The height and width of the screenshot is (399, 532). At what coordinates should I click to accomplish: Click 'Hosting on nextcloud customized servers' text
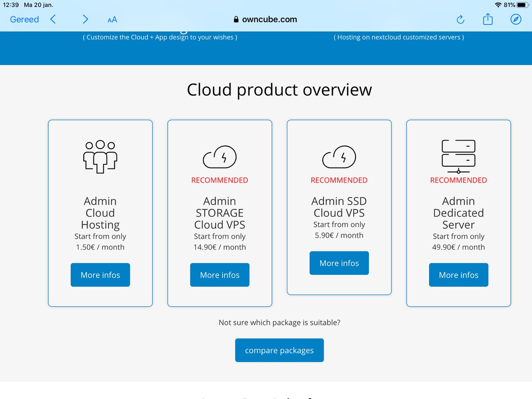tap(399, 37)
